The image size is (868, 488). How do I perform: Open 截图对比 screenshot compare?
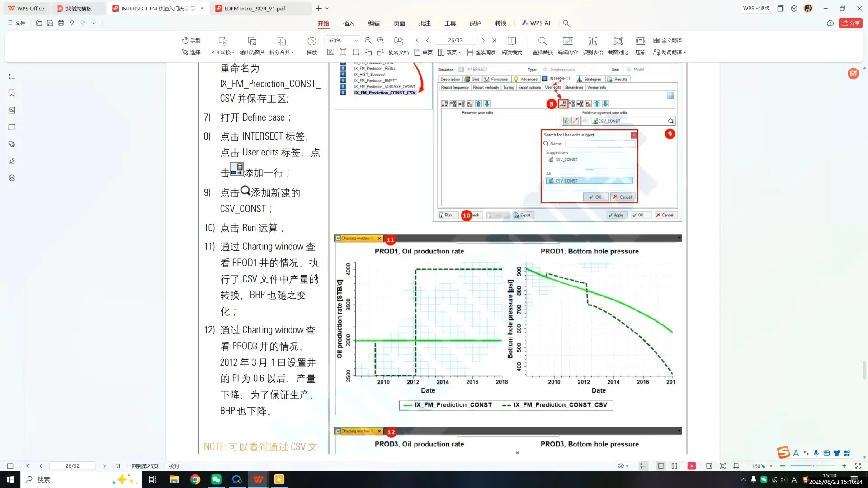[618, 46]
